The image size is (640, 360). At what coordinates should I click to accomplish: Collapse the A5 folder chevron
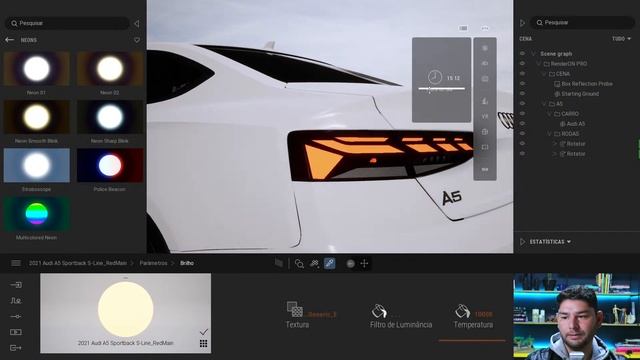click(x=544, y=104)
